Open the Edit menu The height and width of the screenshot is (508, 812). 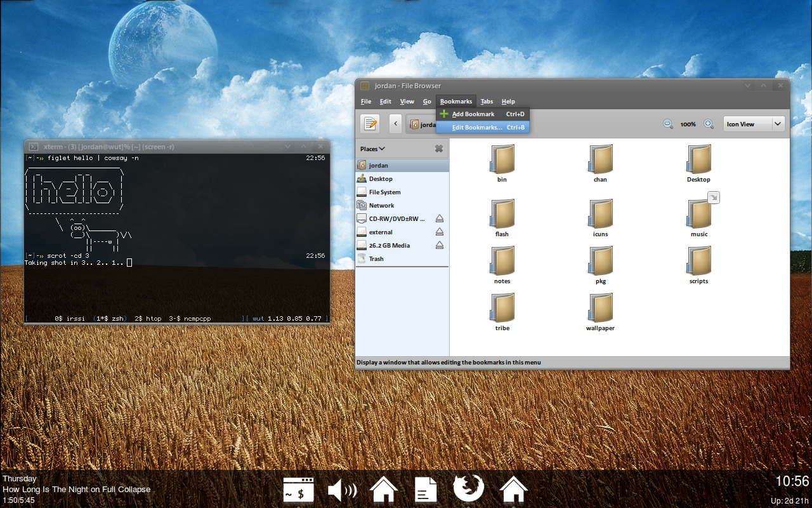pos(386,102)
